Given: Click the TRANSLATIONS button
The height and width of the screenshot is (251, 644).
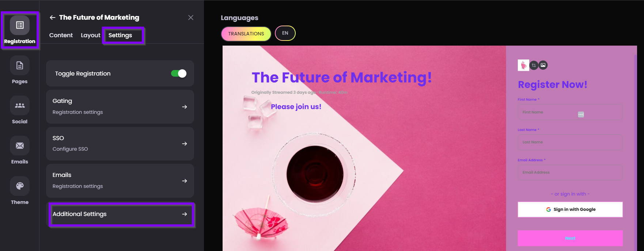Looking at the screenshot, I should coord(246,34).
